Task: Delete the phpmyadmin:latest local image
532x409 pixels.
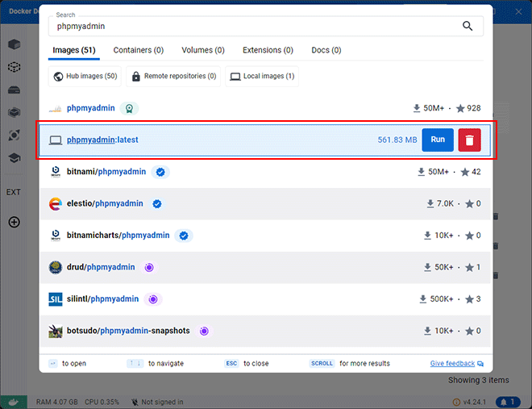Action: [x=470, y=140]
